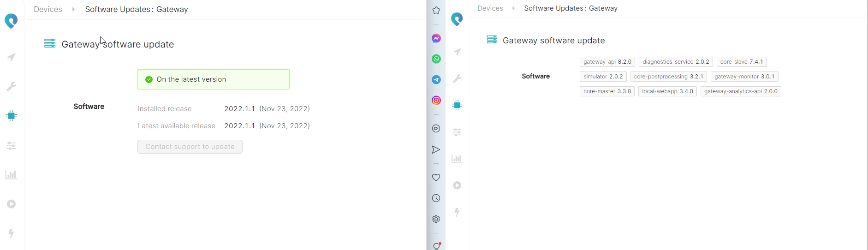Open history clock icon in browser sidebar
The height and width of the screenshot is (250, 868).
[436, 198]
